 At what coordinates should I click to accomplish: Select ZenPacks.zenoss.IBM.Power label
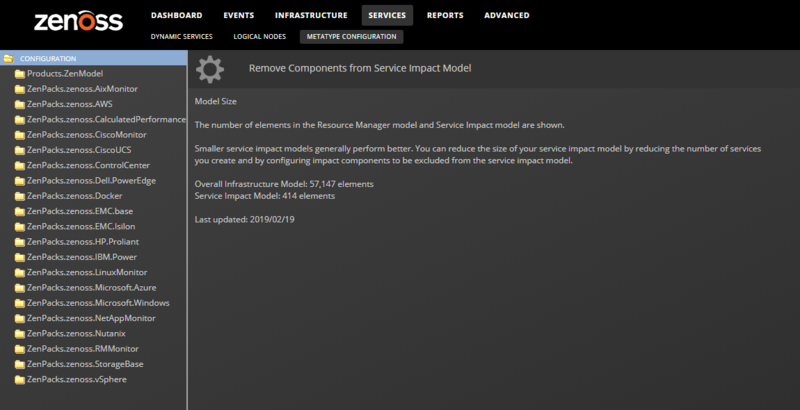pyautogui.click(x=82, y=257)
